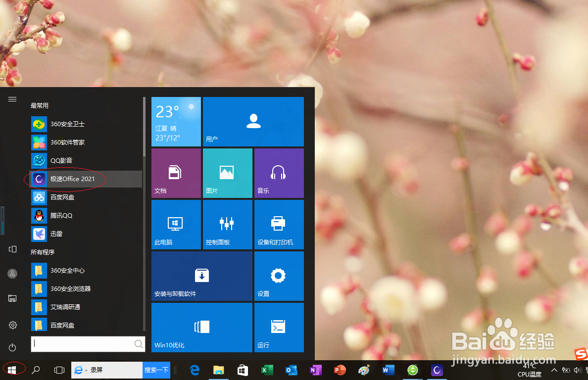Click the start menu app list scrollbar
Screen dimensions: 588x380
coord(144,128)
